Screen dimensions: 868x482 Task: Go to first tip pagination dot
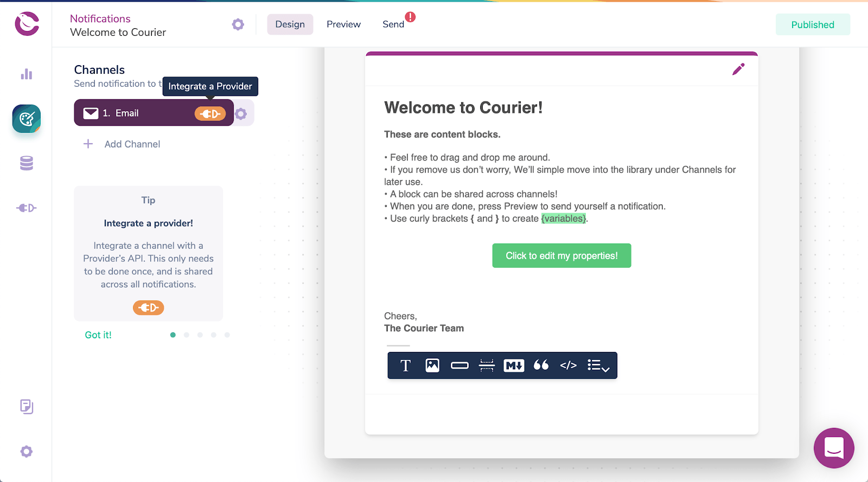(x=173, y=335)
